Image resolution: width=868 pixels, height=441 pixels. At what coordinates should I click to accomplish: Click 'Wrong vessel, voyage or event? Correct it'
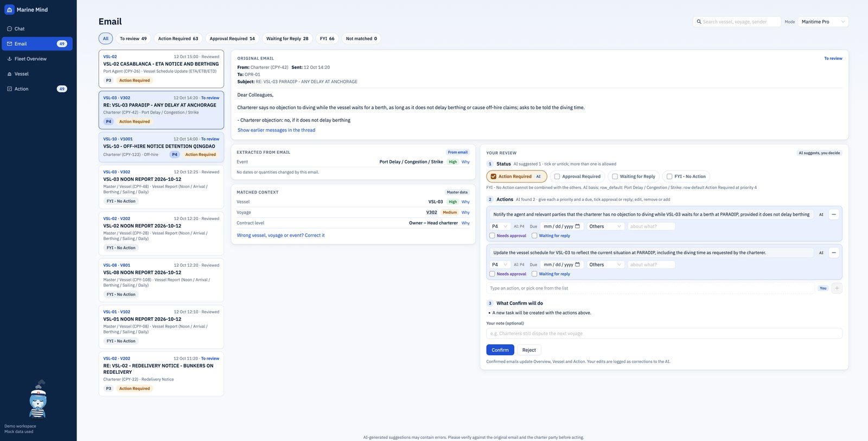click(280, 236)
